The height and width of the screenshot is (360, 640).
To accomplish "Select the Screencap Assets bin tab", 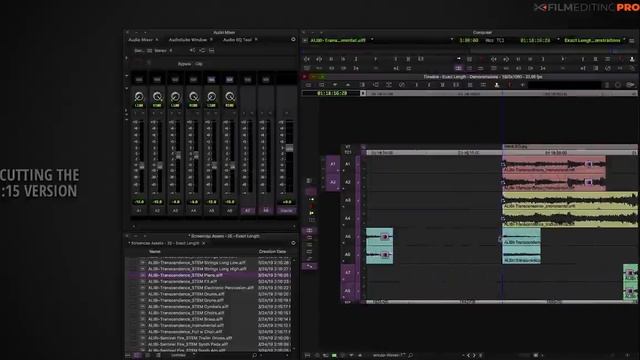I will (x=166, y=243).
